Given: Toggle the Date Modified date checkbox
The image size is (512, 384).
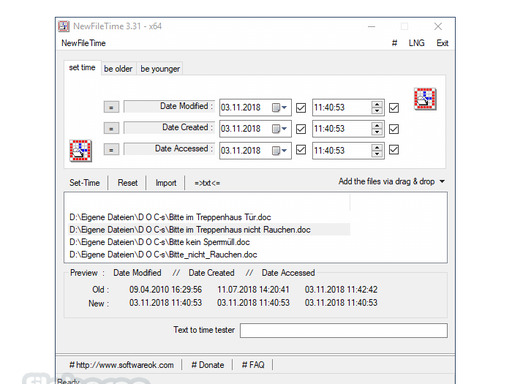Looking at the screenshot, I should (301, 108).
